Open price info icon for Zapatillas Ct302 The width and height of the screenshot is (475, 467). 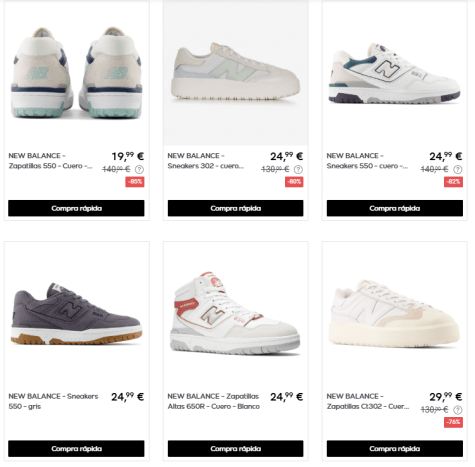point(458,410)
